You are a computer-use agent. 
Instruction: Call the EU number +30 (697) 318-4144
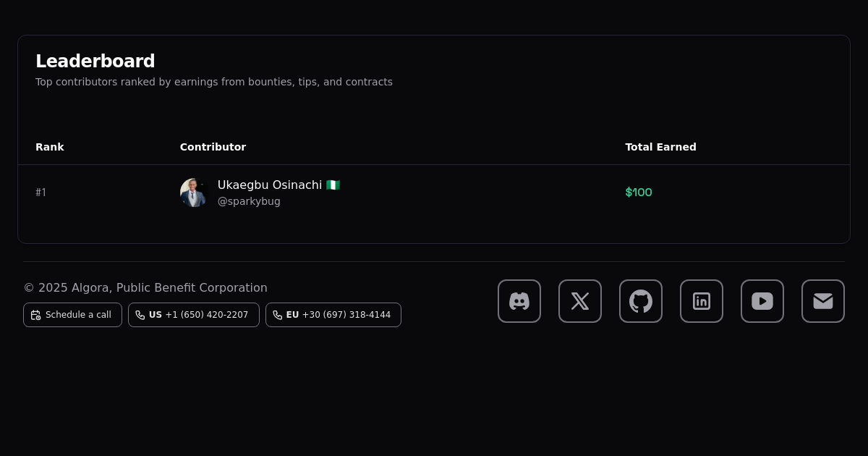point(346,315)
